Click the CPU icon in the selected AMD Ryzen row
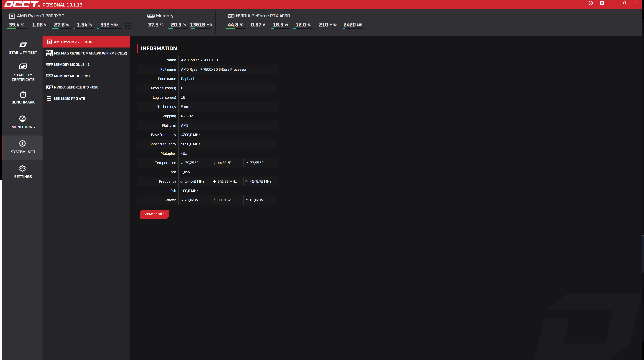The height and width of the screenshot is (360, 644). coord(50,42)
